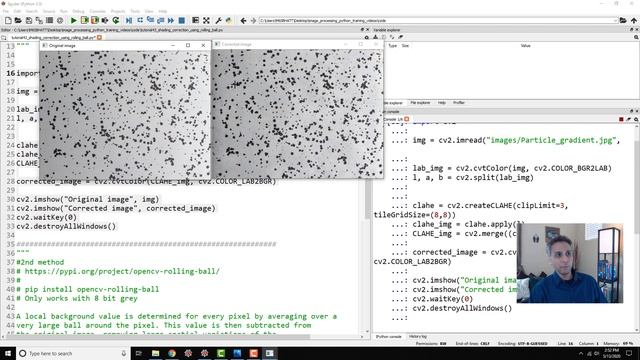Viewport: 640px width, 360px height.
Task: Run the current cell
Action: point(84,20)
